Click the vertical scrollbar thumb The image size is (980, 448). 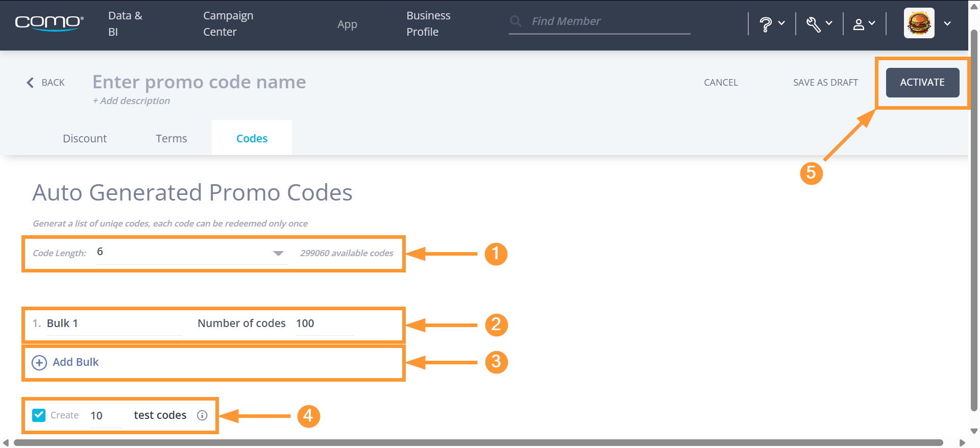click(x=974, y=219)
